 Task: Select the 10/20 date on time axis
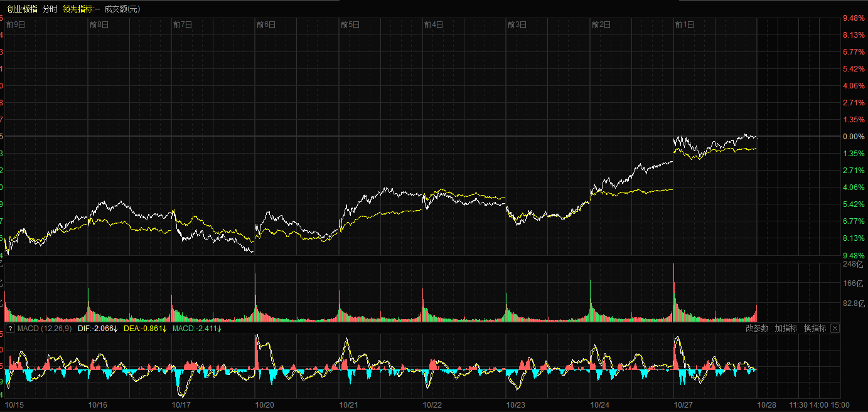(x=265, y=405)
